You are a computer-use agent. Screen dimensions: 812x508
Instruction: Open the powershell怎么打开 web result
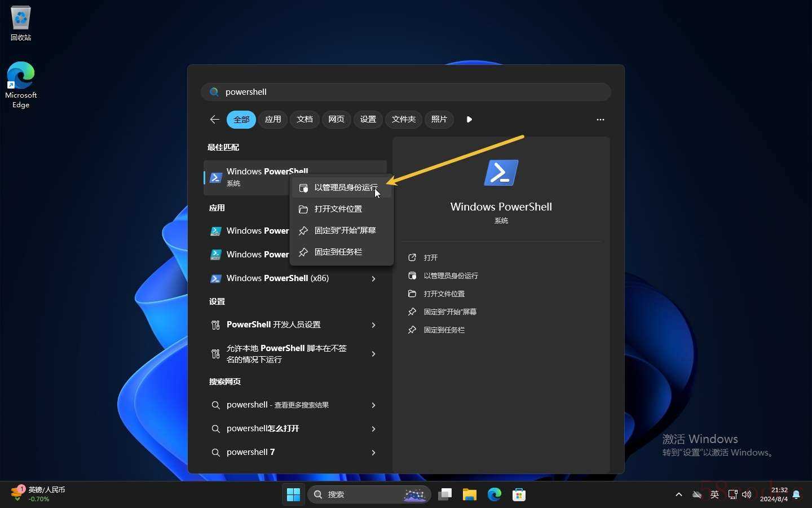[x=295, y=428]
